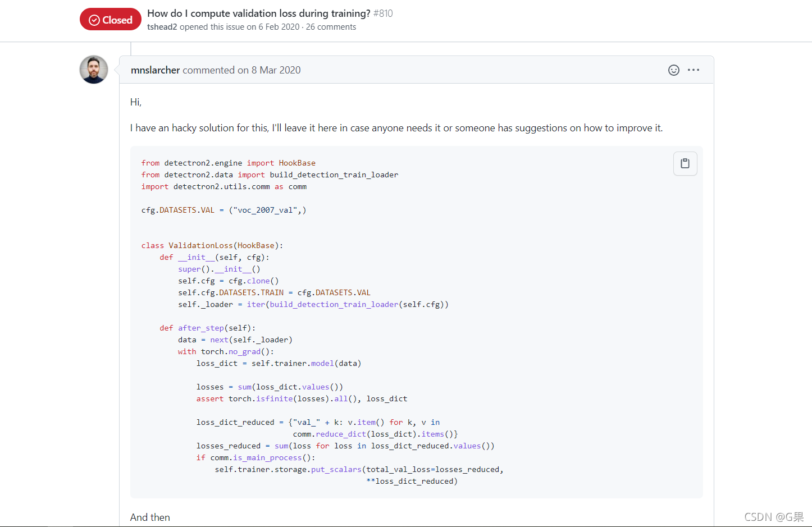Click the 'data = next(self._loader)' line
The width and height of the screenshot is (812, 527).
[235, 340]
